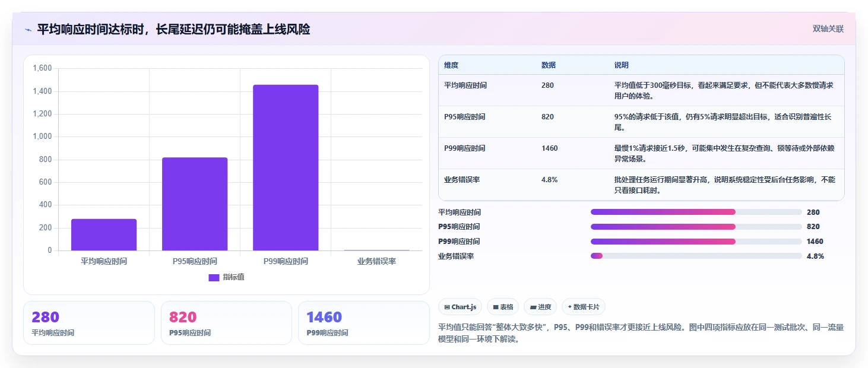Viewport: 868px width, 368px height.
Task: Select the Chart.js chip
Action: click(x=460, y=307)
